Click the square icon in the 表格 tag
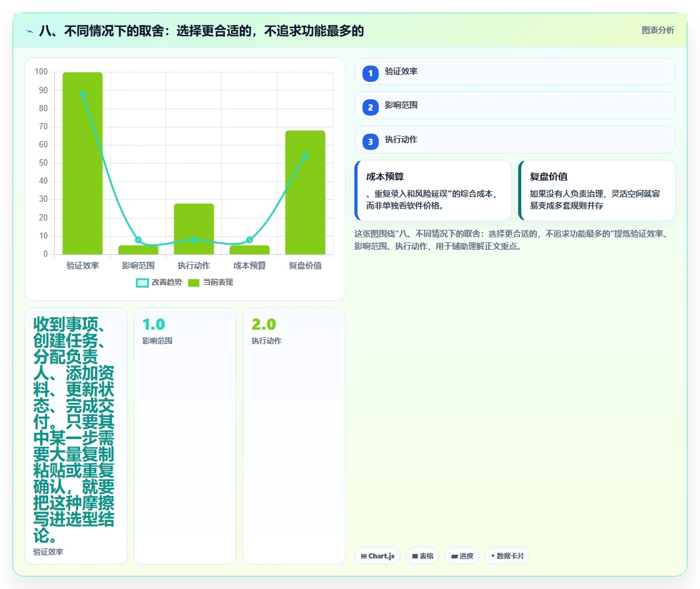Image resolution: width=700 pixels, height=589 pixels. [x=415, y=557]
